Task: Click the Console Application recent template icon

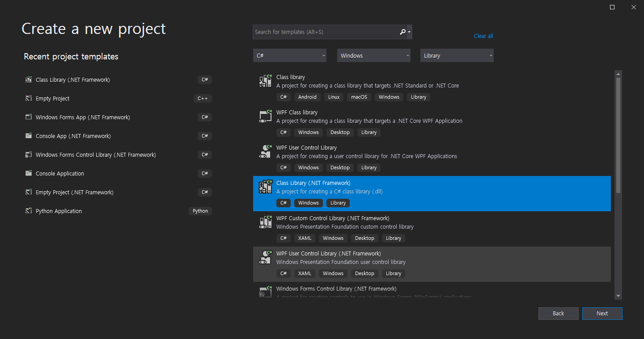Action: click(29, 174)
